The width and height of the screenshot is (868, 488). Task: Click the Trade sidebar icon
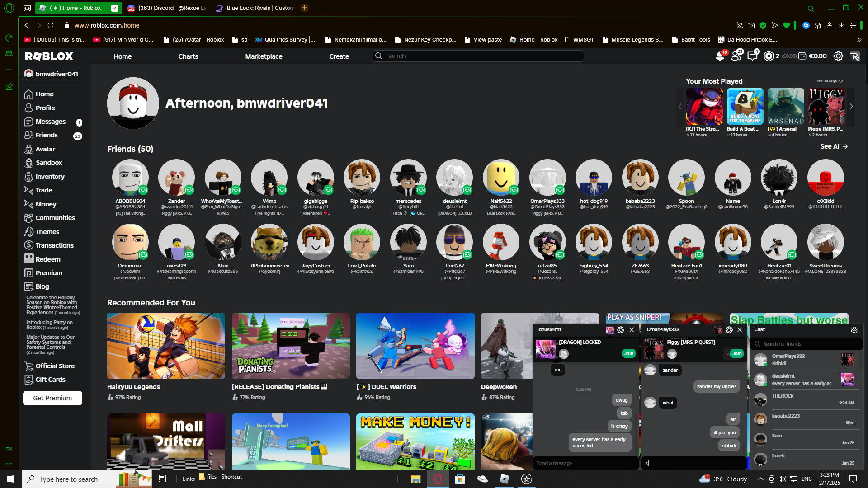coord(29,190)
